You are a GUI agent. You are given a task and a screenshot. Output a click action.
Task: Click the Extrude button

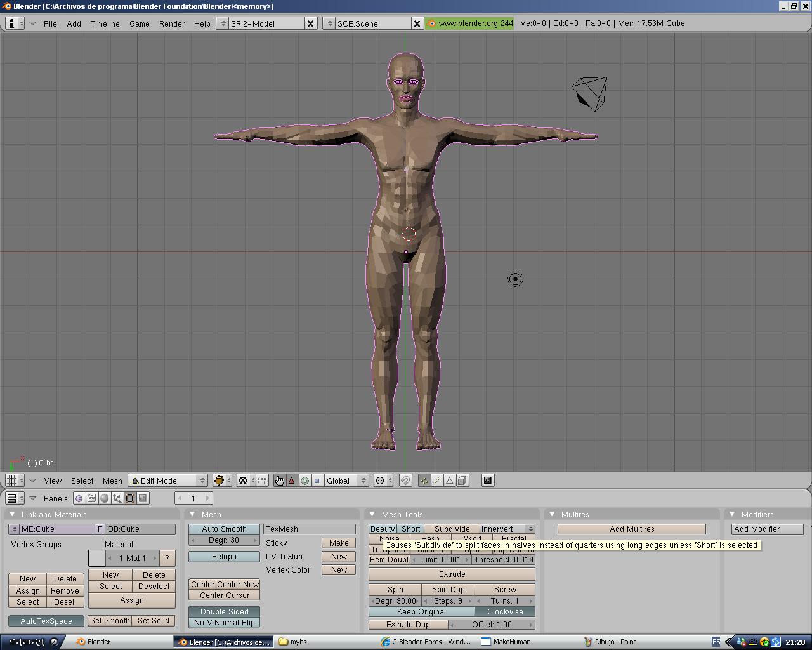point(452,574)
